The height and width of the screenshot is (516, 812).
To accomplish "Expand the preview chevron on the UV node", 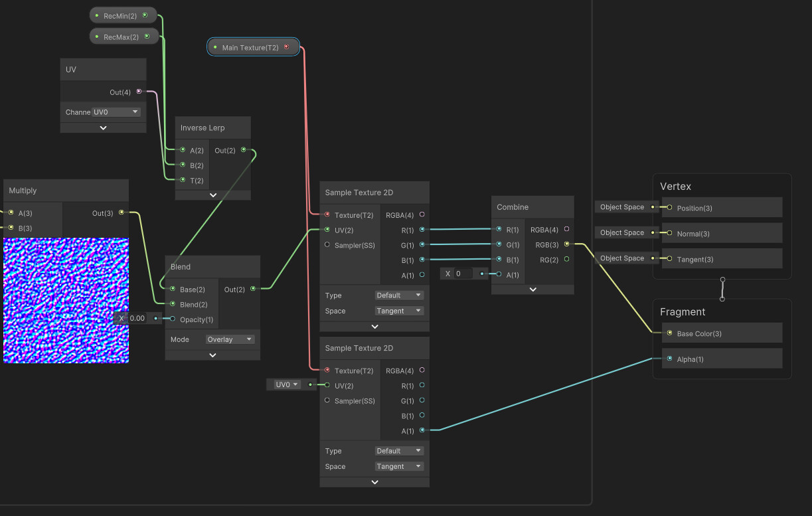I will click(103, 127).
